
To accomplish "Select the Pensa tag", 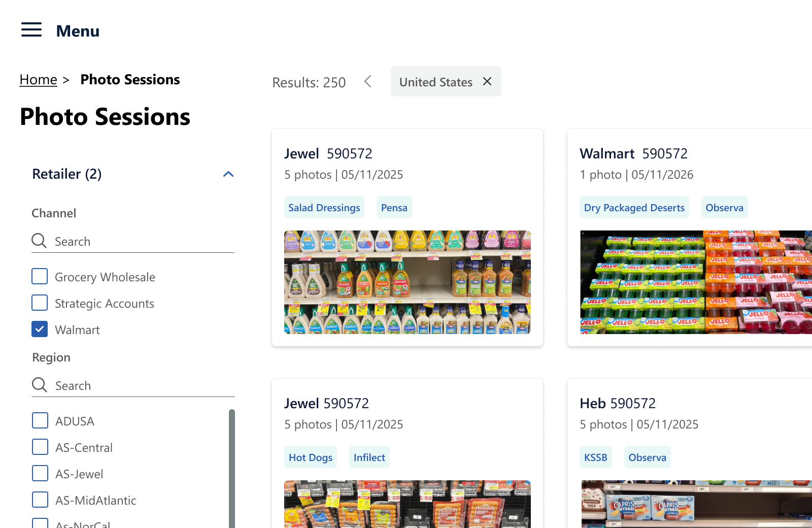I will coord(394,207).
